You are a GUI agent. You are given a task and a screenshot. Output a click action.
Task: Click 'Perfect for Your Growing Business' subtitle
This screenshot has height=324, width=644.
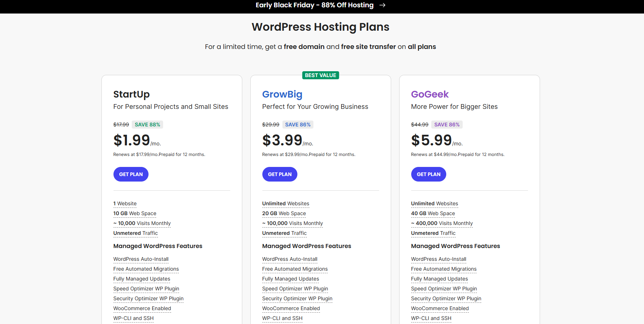tap(315, 107)
